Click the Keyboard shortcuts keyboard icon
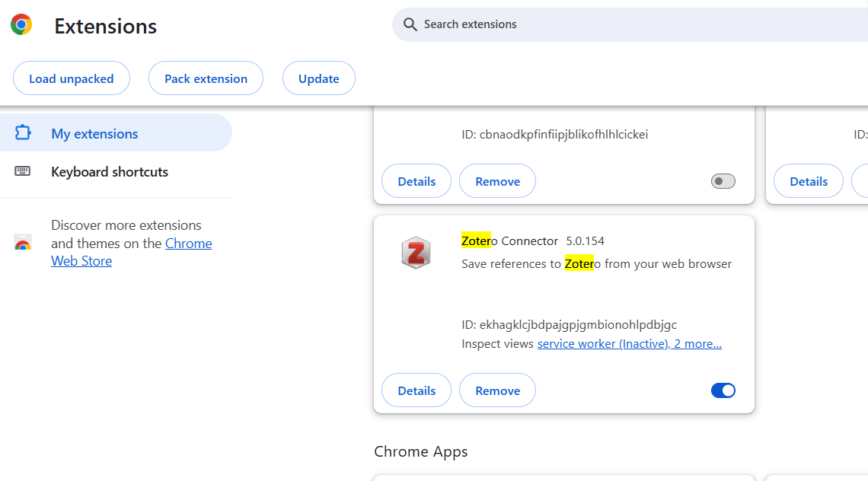This screenshot has height=481, width=868. tap(23, 171)
